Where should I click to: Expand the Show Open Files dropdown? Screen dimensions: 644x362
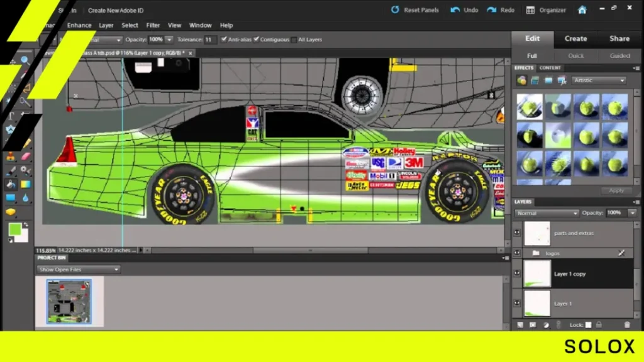[78, 270]
